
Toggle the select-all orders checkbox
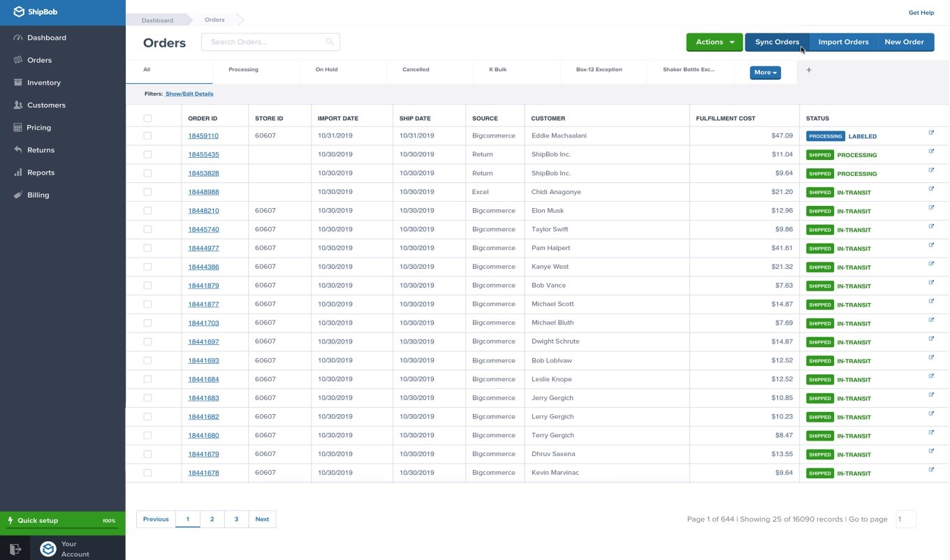(x=147, y=118)
